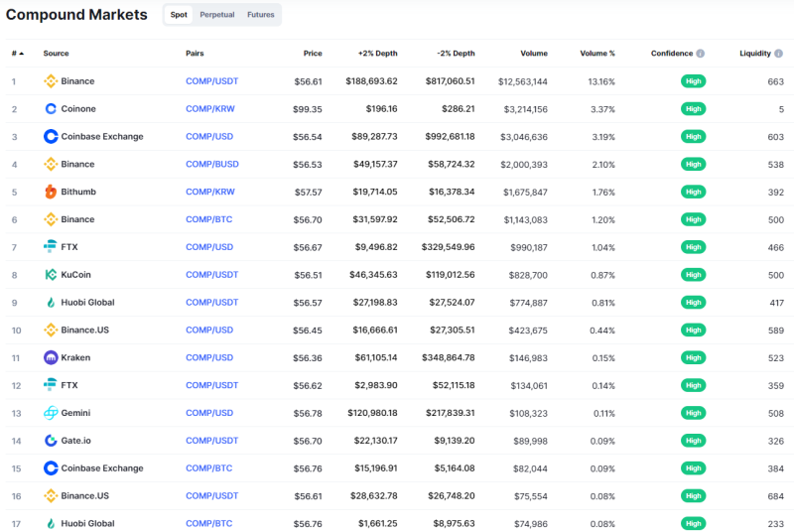Click the Liquidity info icon
Screen dimensions: 794x532
click(778, 54)
